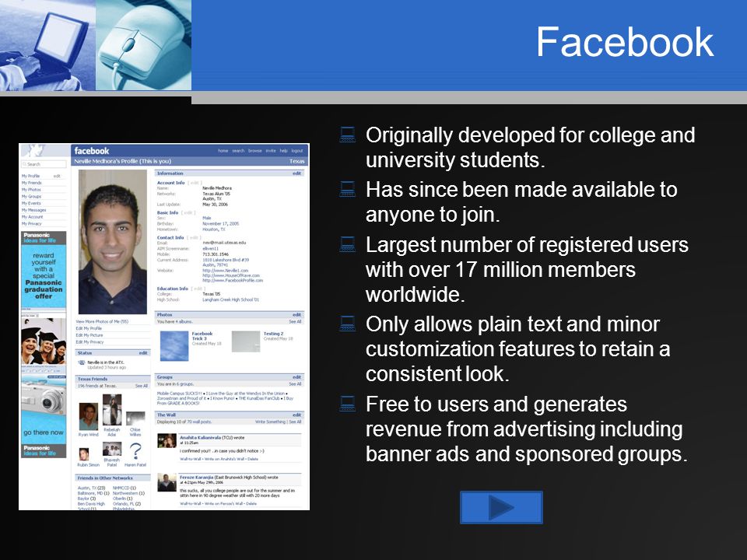Click the 'Texas' network label in profile bar
The height and width of the screenshot is (560, 747).
[x=296, y=162]
